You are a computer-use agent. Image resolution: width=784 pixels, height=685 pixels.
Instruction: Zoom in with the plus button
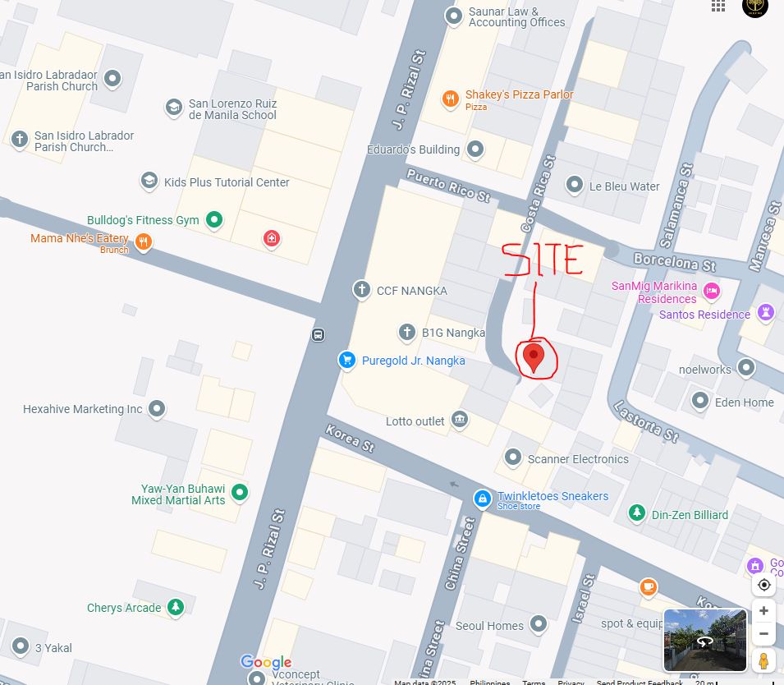click(764, 611)
